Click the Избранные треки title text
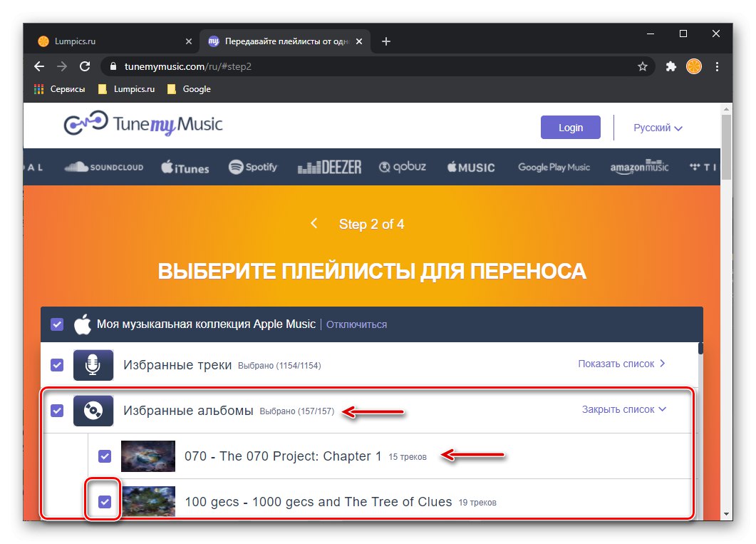 tap(177, 365)
